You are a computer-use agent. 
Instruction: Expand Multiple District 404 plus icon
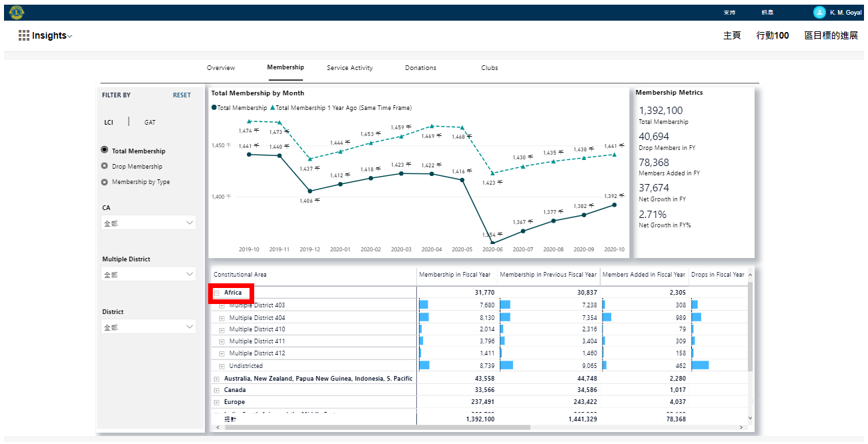coord(222,318)
